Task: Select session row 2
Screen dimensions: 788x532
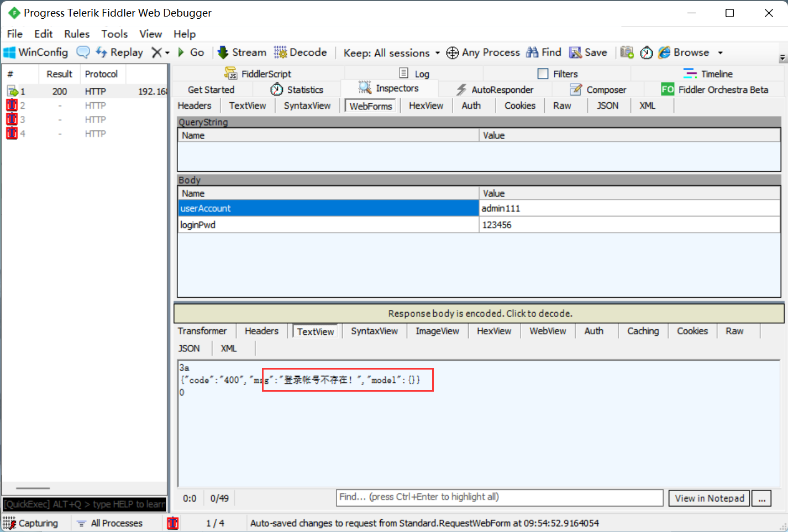Action: coord(86,106)
